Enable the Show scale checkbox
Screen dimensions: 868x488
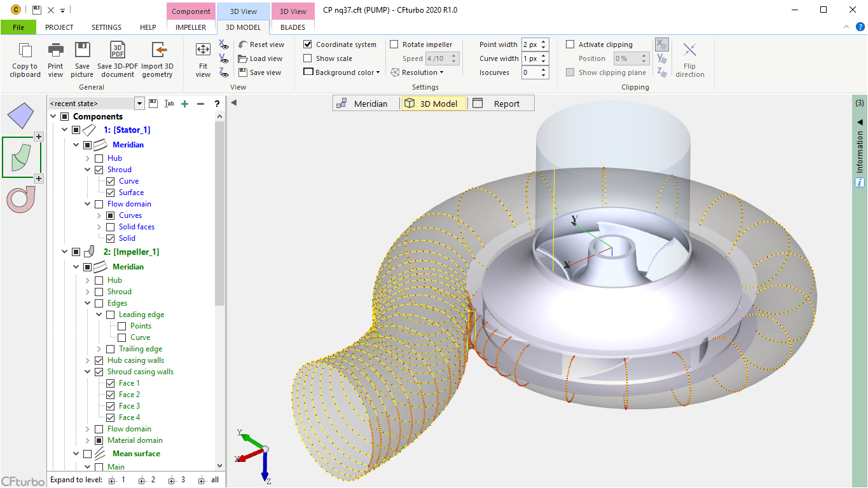pos(308,58)
